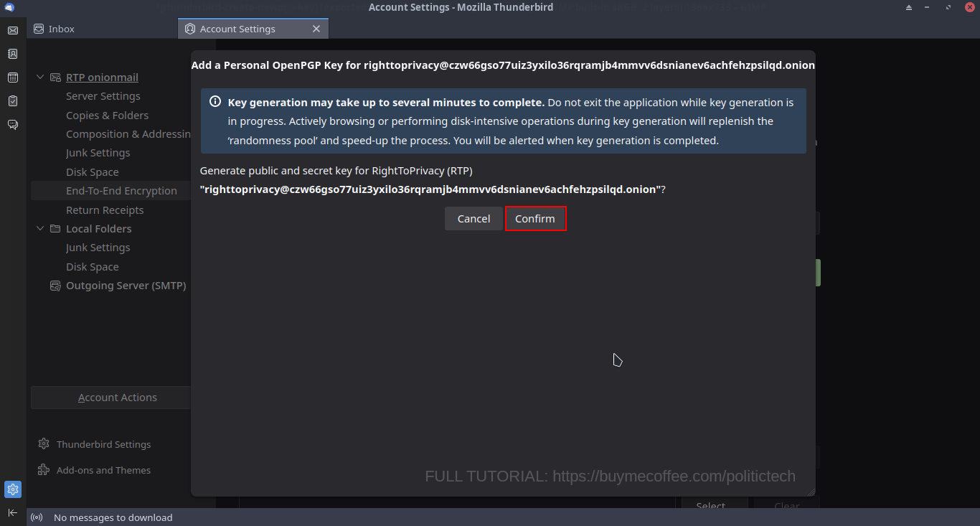
Task: Open Copies & Folders settings
Action: (108, 116)
